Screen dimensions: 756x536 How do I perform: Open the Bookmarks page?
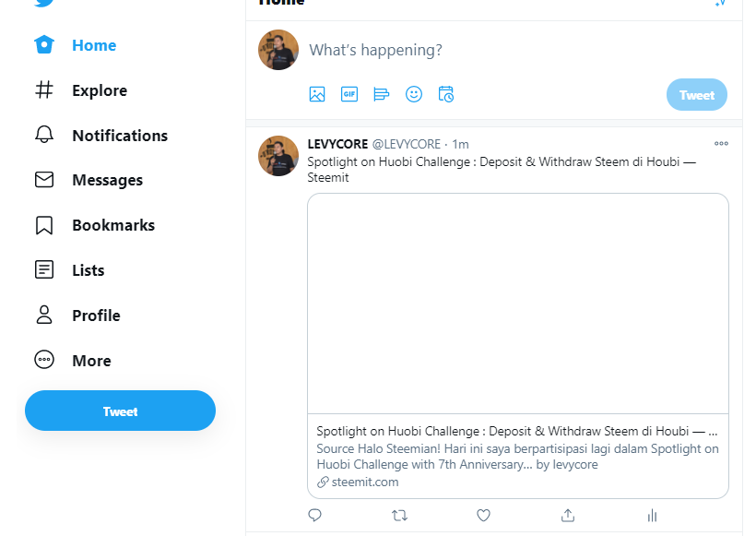coord(94,225)
